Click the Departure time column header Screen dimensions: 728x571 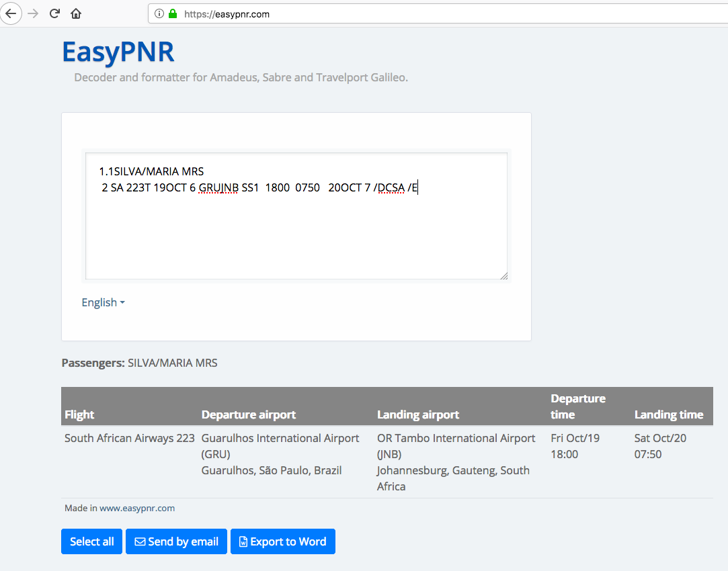578,406
